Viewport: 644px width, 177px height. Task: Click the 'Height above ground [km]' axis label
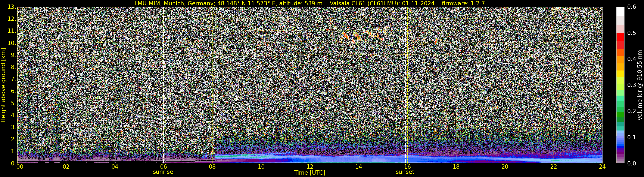3,85
